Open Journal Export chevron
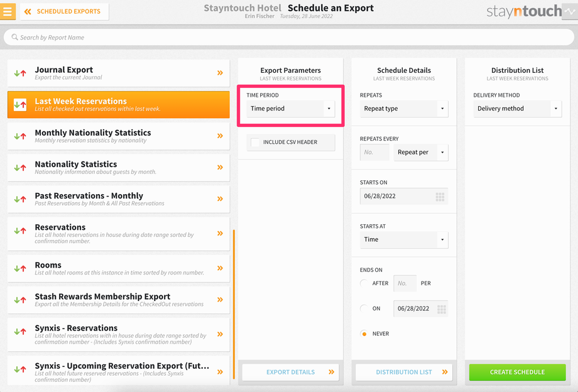Image resolution: width=578 pixels, height=392 pixels. click(220, 73)
